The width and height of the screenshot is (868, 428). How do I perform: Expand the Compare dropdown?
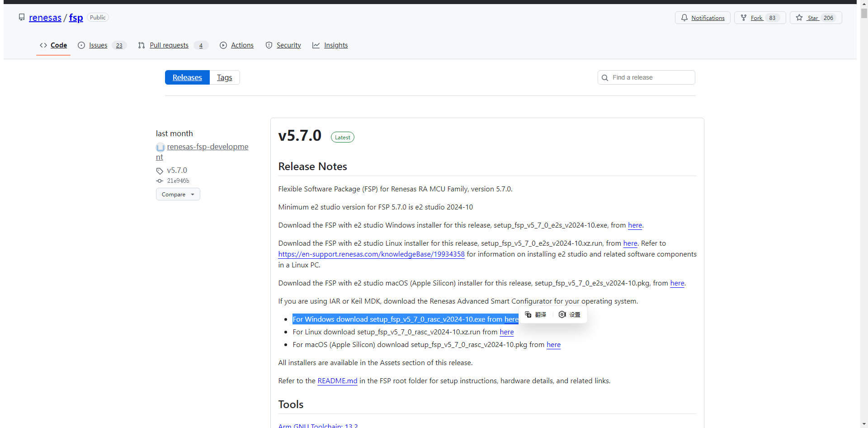(x=178, y=194)
